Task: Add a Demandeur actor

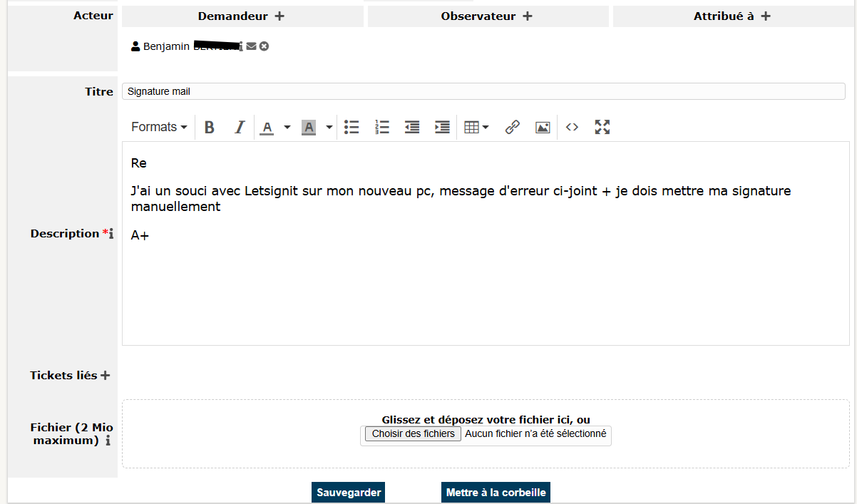Action: pyautogui.click(x=279, y=16)
